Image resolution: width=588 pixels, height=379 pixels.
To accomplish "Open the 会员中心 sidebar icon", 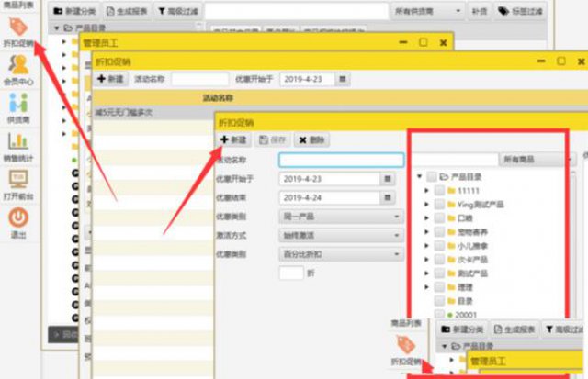I will click(18, 70).
